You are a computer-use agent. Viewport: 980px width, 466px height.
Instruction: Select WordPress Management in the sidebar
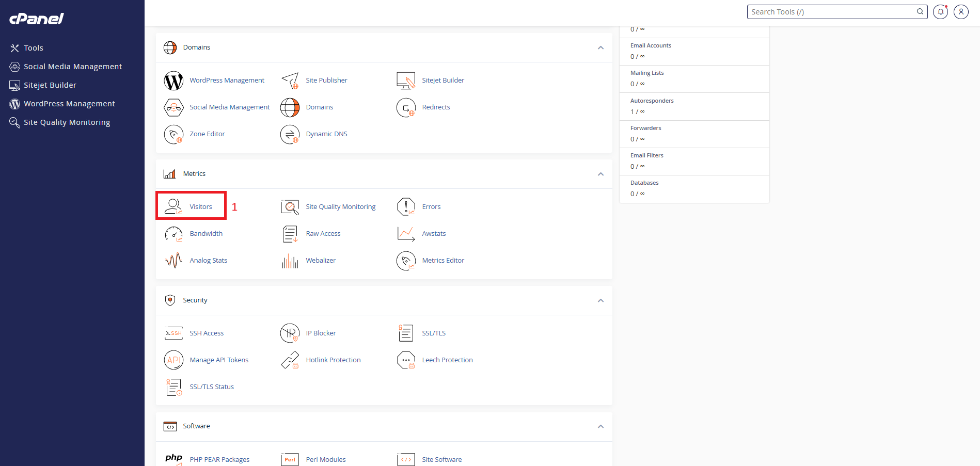62,104
